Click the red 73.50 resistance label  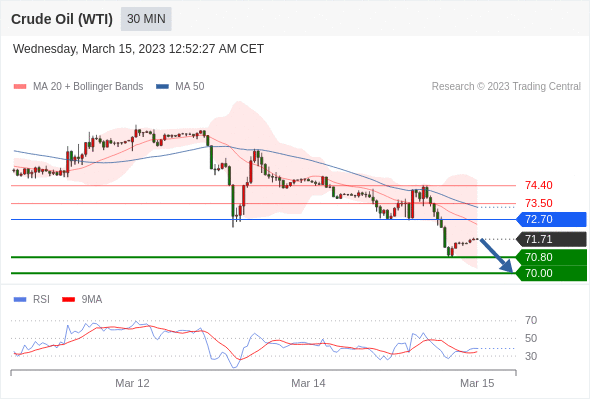point(539,204)
